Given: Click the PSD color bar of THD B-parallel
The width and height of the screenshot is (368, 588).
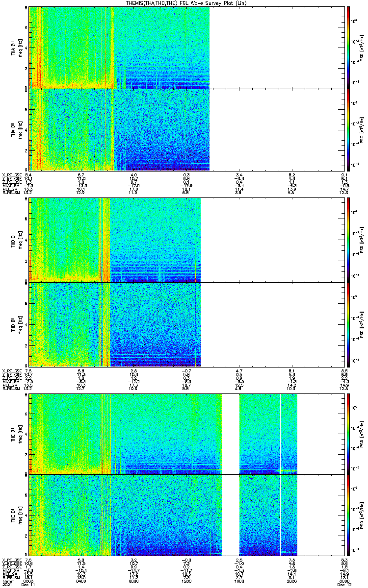Looking at the screenshot, I should (x=348, y=324).
